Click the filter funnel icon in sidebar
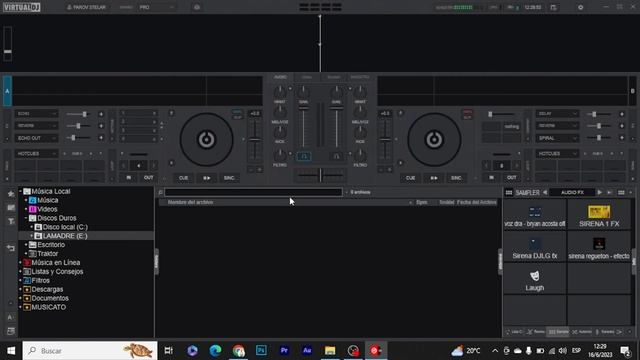 (x=11, y=222)
